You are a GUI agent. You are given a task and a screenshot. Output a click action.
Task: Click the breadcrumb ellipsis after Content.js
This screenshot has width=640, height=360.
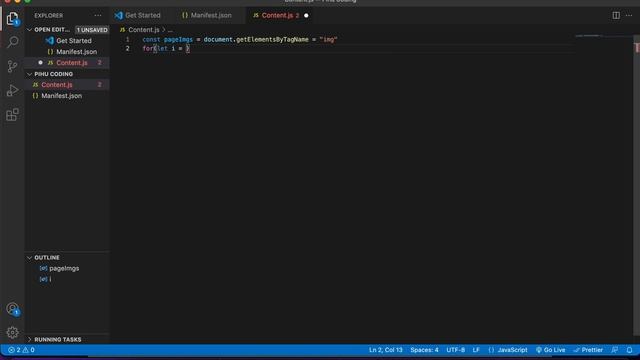click(170, 30)
